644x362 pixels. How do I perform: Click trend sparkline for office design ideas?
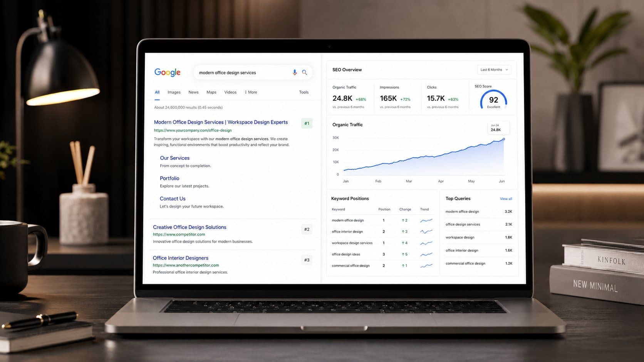(x=426, y=254)
